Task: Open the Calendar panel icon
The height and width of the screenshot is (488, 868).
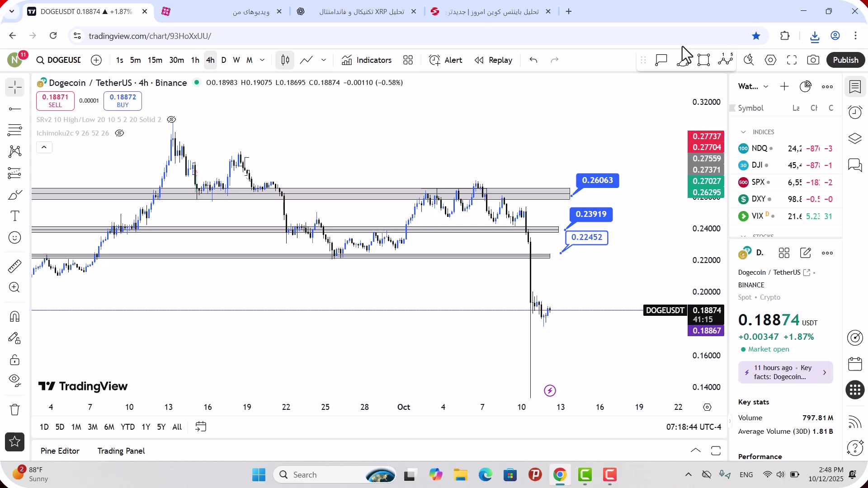Action: tap(855, 364)
